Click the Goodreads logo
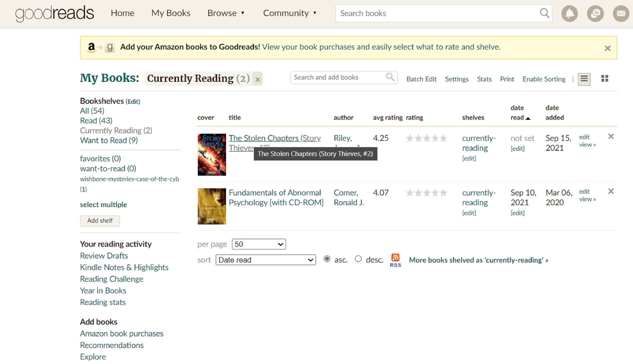This screenshot has height=364, width=633. 54,13
